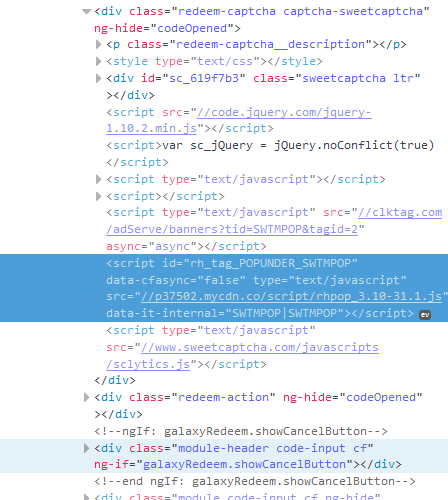
Task: Select the closing div tag line
Action: point(115,380)
